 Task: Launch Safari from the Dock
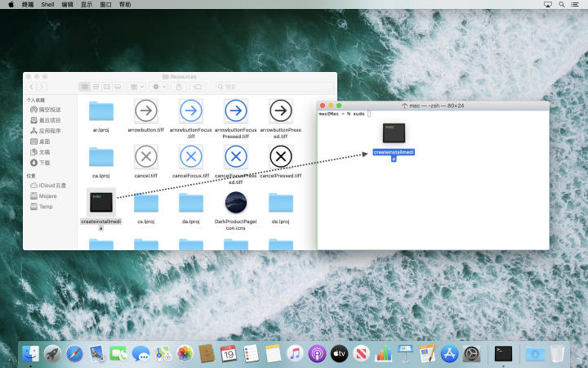(74, 354)
